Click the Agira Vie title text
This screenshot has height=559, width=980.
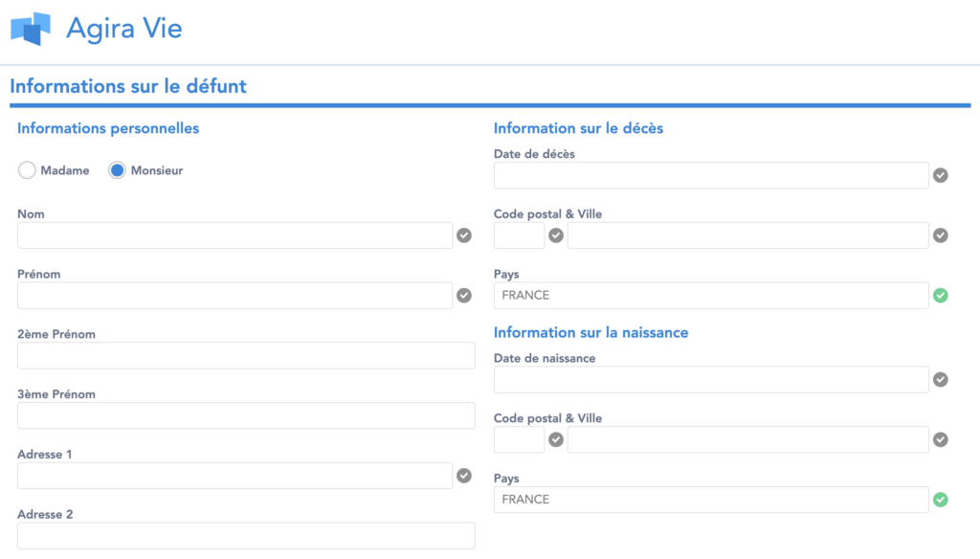pyautogui.click(x=123, y=29)
